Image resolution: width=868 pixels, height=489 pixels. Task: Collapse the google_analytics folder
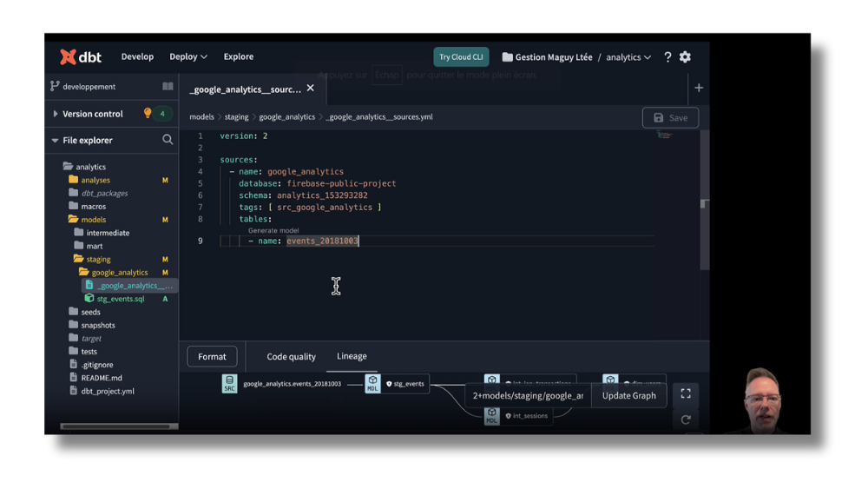coord(114,273)
